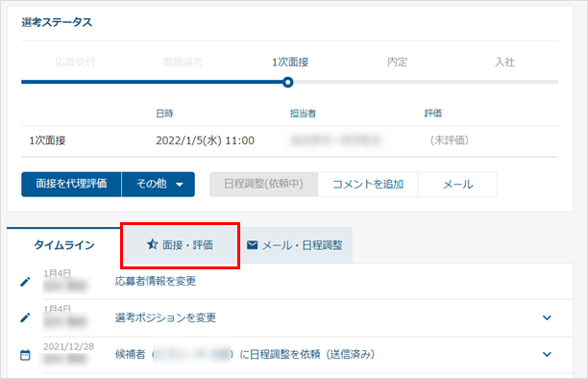Image resolution: width=588 pixels, height=379 pixels.
Task: Click the envelope icon on メール・日程調整 tab
Action: (x=253, y=245)
